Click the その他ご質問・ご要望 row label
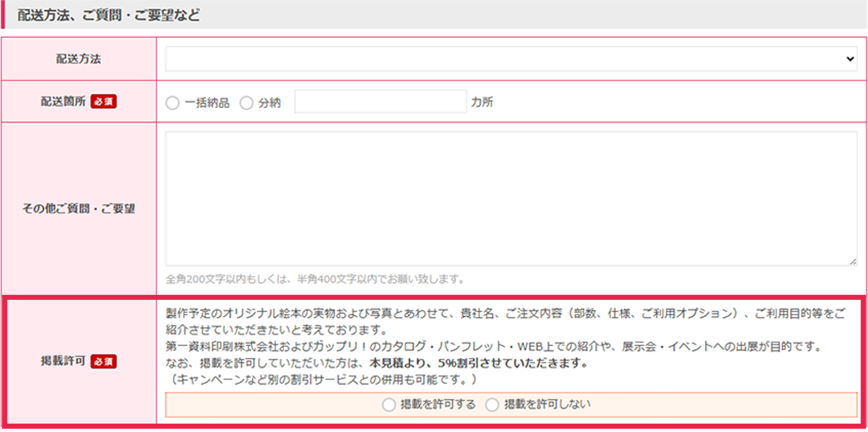 79,208
